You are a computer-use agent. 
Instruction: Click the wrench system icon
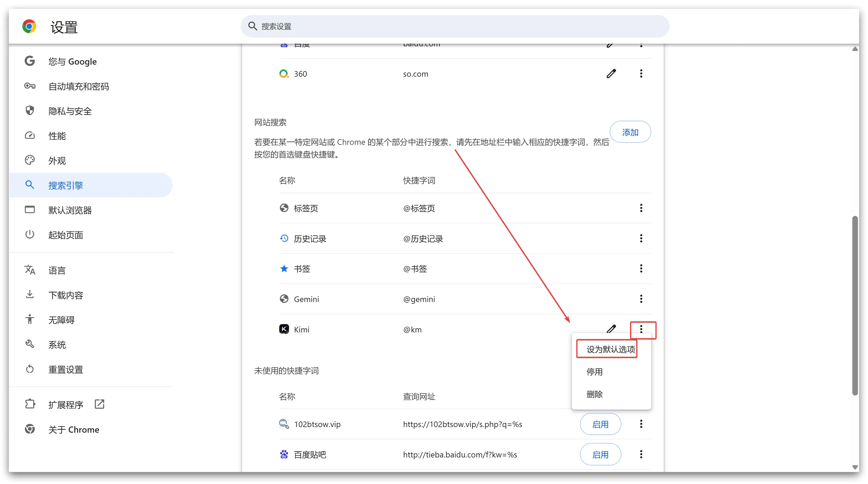pos(30,344)
